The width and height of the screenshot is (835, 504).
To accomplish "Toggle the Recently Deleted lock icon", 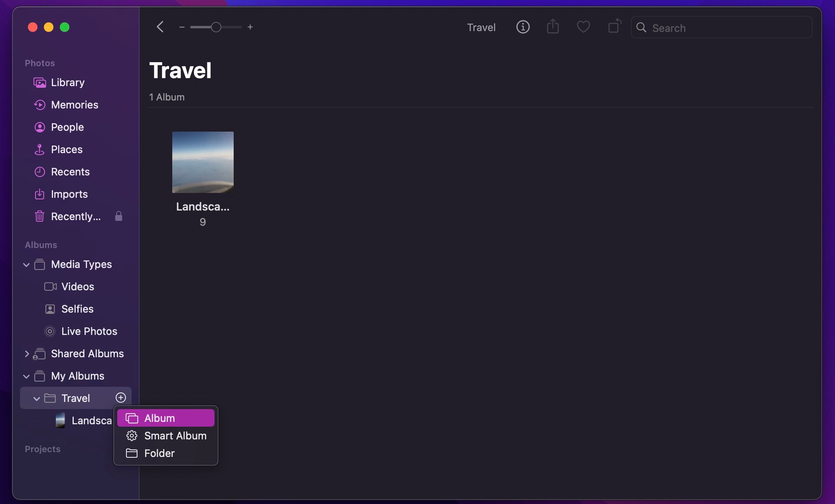I will pos(118,216).
